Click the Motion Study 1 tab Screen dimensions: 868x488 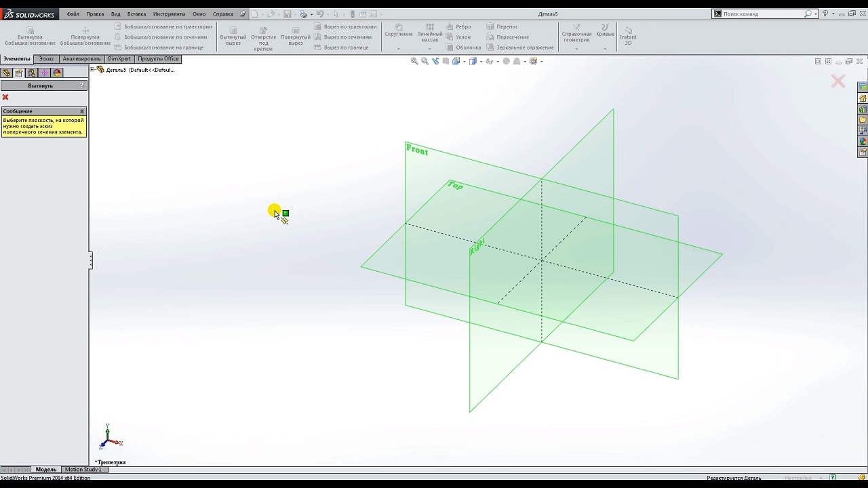83,469
